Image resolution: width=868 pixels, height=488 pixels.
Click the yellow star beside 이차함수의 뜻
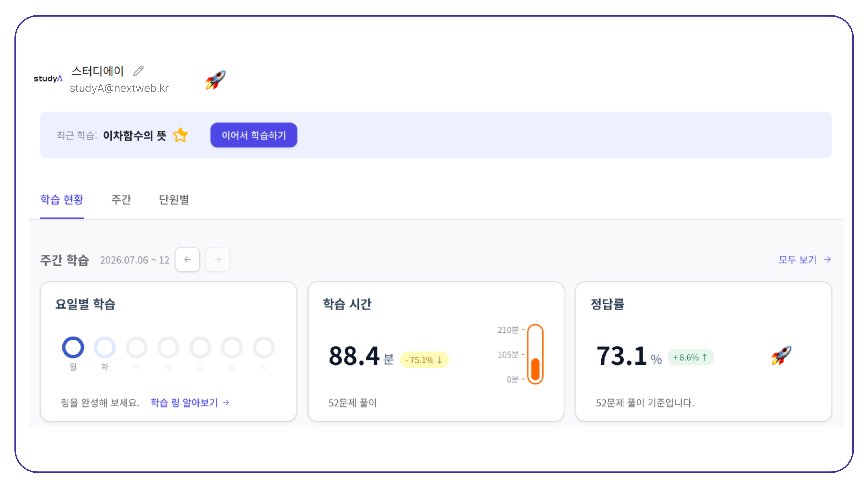pyautogui.click(x=180, y=135)
